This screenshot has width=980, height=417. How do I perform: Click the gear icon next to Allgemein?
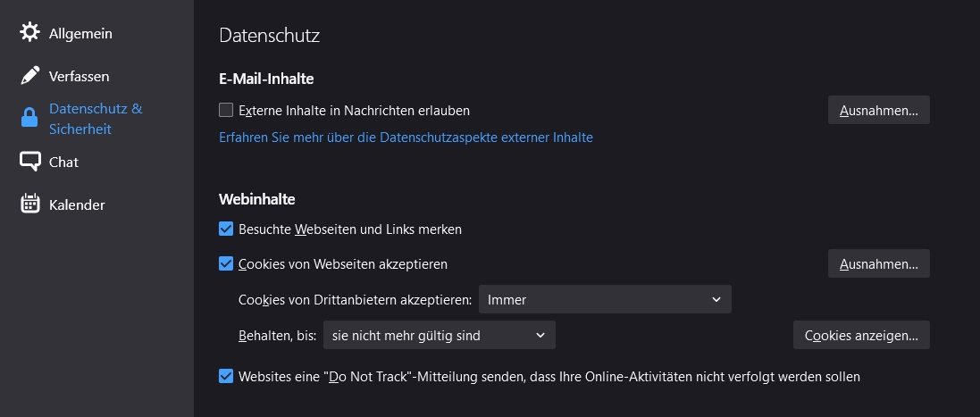point(30,33)
